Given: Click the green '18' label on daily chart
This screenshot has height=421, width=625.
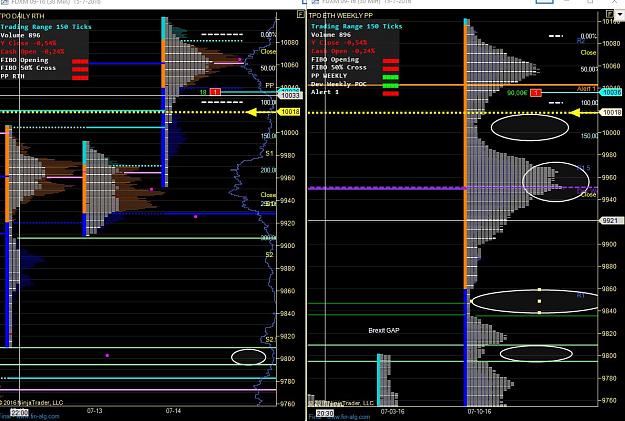Looking at the screenshot, I should [x=203, y=92].
